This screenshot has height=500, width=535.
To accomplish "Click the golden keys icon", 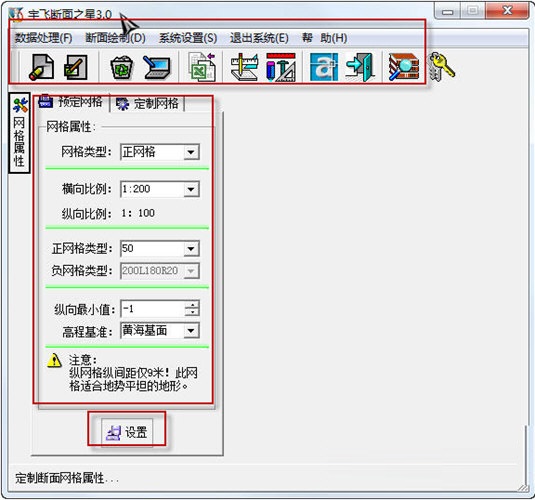I will 442,66.
